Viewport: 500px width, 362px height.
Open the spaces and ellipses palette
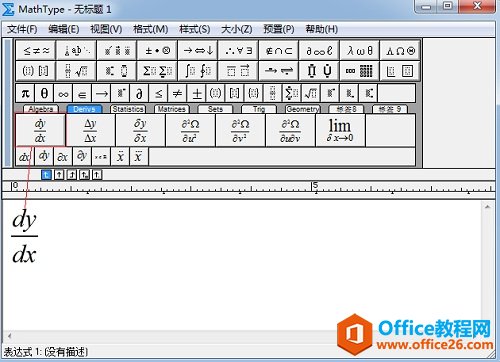[77, 50]
